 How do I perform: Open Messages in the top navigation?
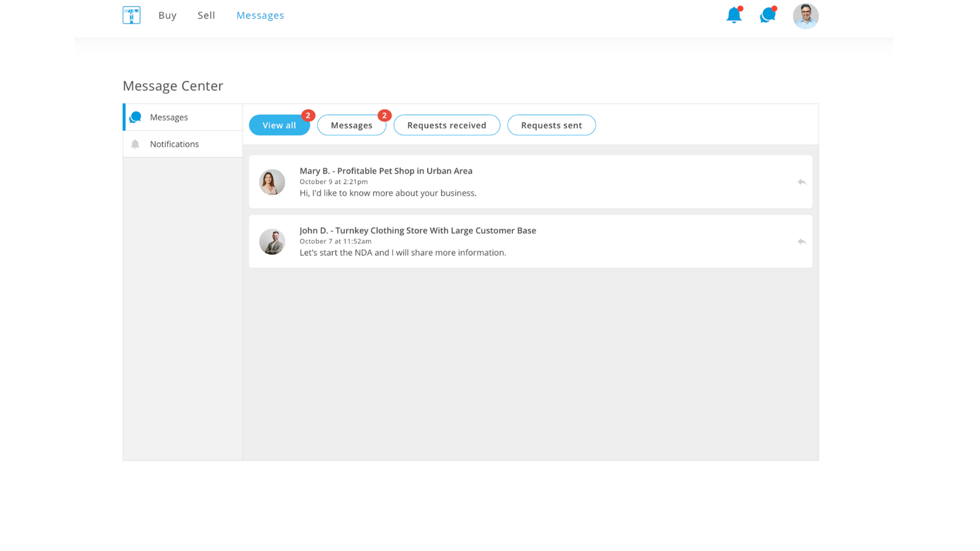[x=260, y=15]
